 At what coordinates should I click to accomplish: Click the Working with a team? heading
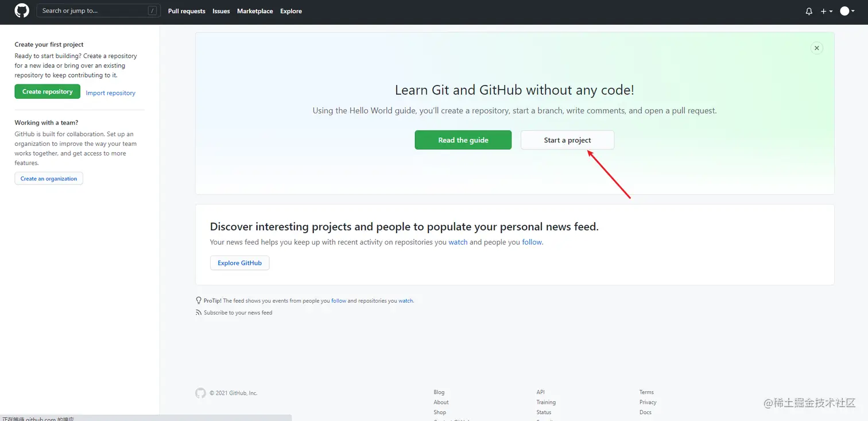point(46,122)
